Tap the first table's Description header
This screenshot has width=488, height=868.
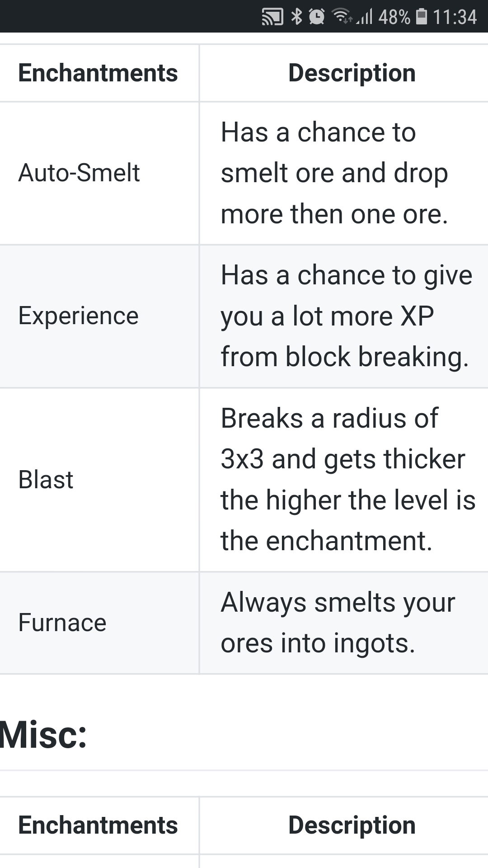352,73
